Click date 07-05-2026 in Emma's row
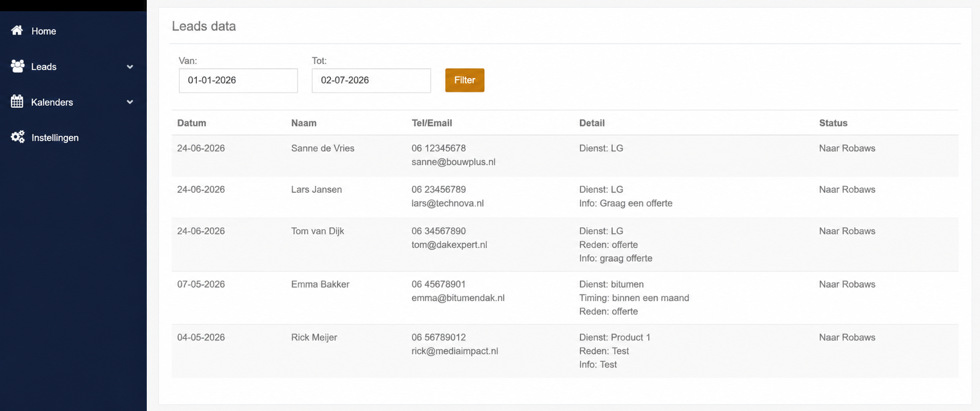Image resolution: width=980 pixels, height=411 pixels. point(201,284)
